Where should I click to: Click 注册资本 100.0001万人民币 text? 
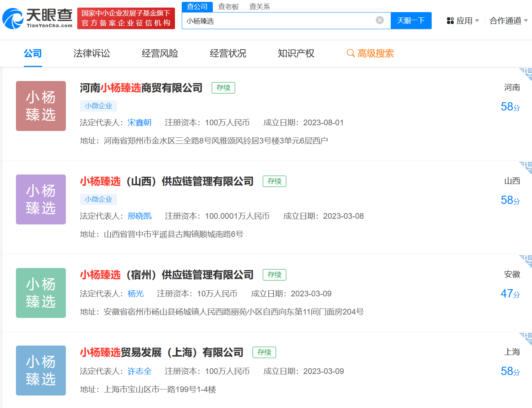point(217,216)
